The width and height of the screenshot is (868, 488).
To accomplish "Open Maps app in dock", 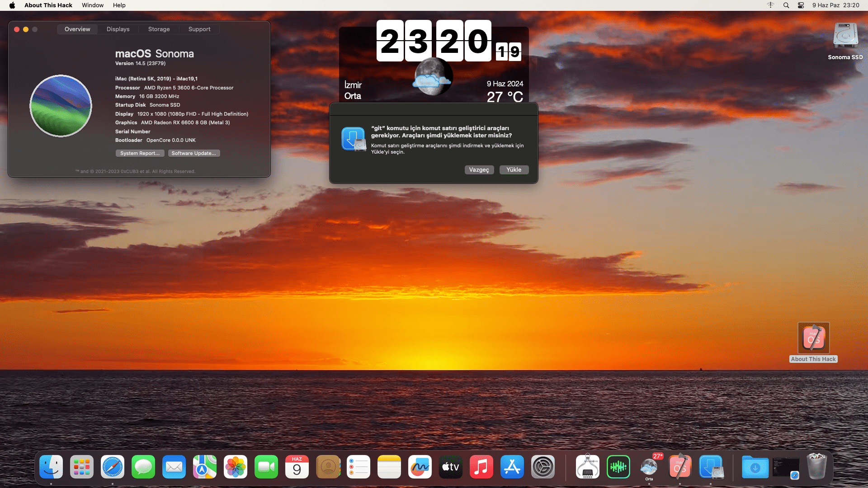I will pyautogui.click(x=205, y=467).
